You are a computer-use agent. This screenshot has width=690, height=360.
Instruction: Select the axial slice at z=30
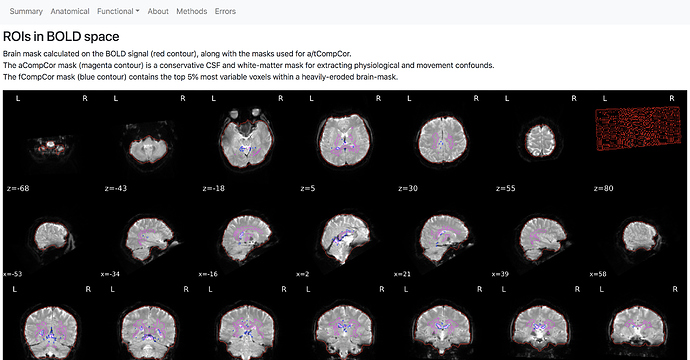[441, 141]
